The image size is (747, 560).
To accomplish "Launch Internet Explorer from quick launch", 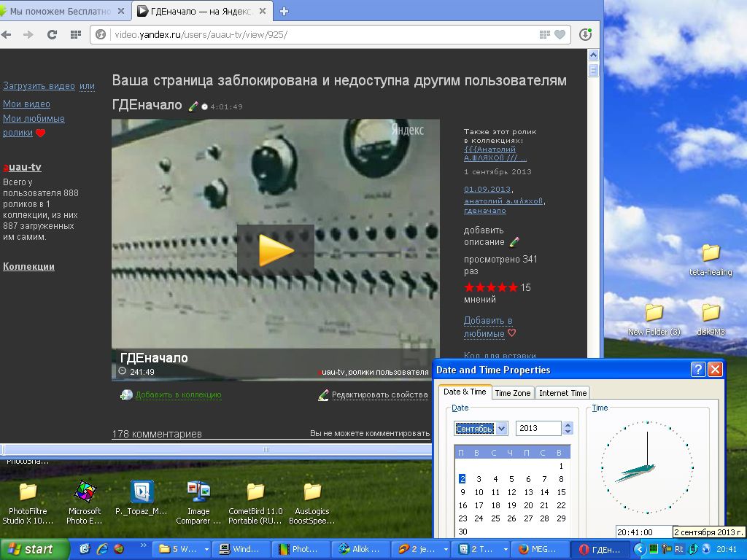I will tap(102, 549).
